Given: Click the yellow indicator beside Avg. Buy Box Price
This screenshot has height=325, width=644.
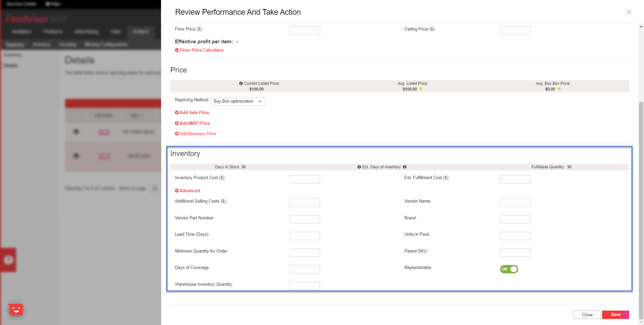Looking at the screenshot, I should click(x=559, y=89).
